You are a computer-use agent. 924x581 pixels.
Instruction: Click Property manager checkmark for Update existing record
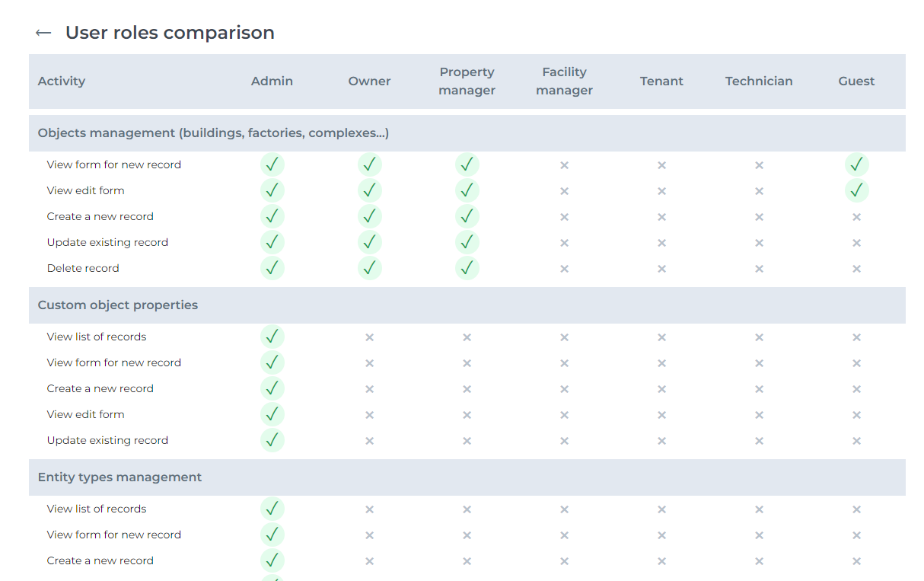467,242
